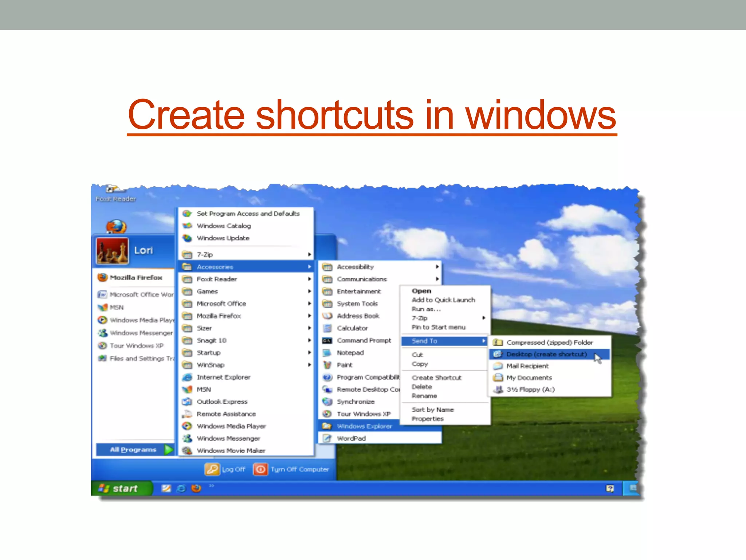Open WordPad icon
Viewport: 746px width, 560px height.
(327, 438)
